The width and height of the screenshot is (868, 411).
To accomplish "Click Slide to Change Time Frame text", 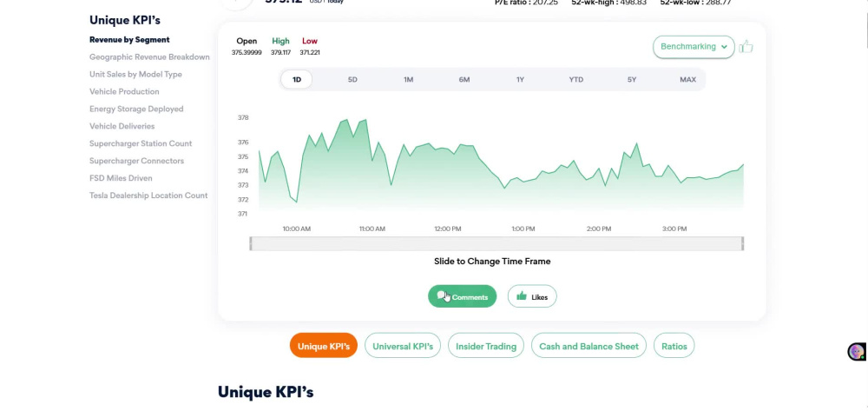I will point(492,262).
